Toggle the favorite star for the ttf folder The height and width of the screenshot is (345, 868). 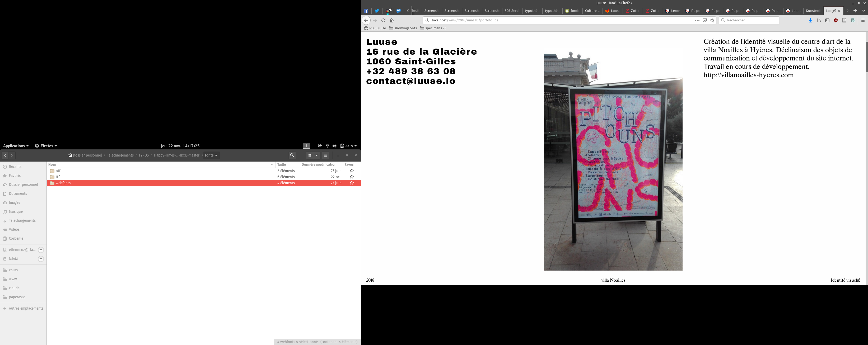tap(352, 177)
